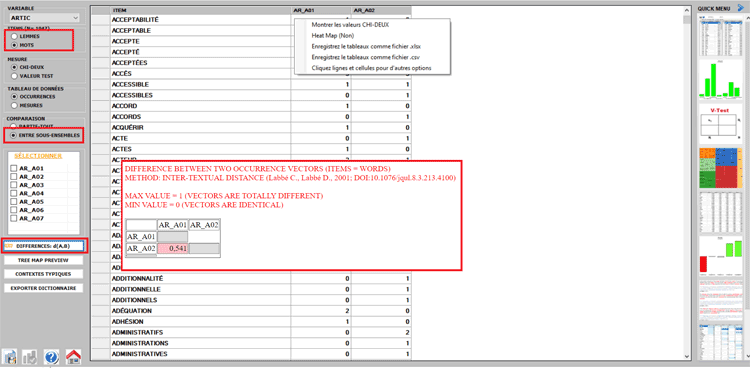
Task: Click the AR_A01 column header
Action: 321,10
